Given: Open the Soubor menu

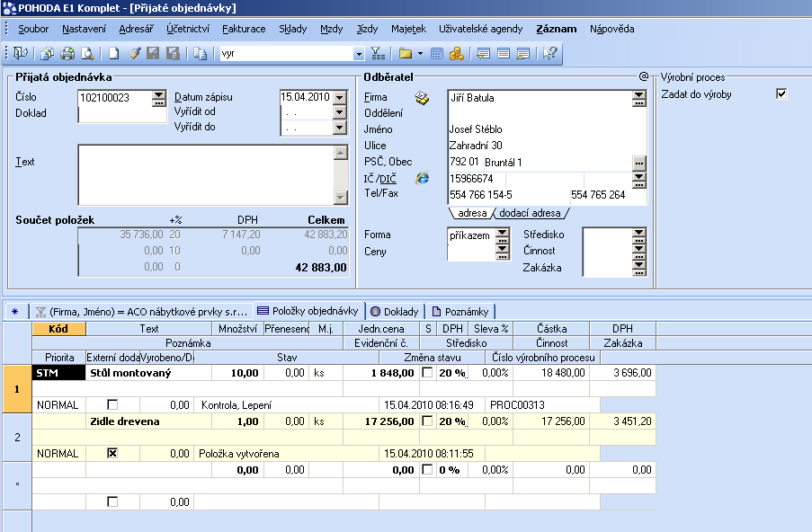Looking at the screenshot, I should pos(33,29).
